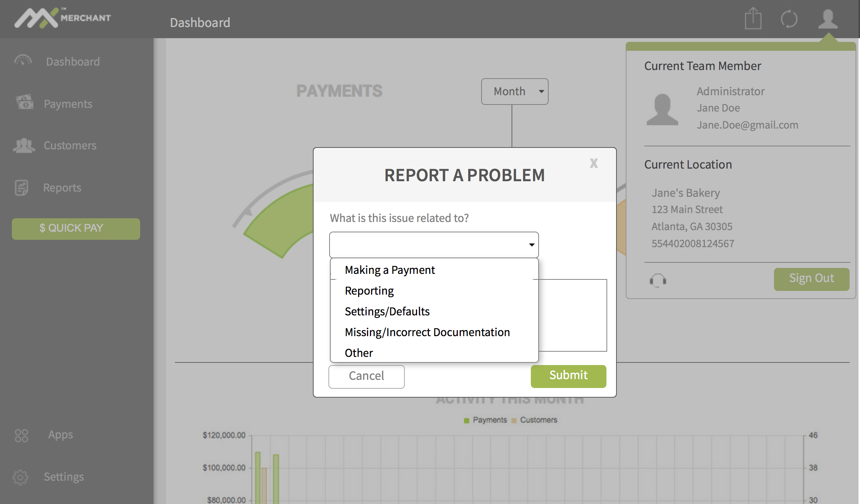This screenshot has width=860, height=504.
Task: Open the user profile icon in header
Action: 828,19
